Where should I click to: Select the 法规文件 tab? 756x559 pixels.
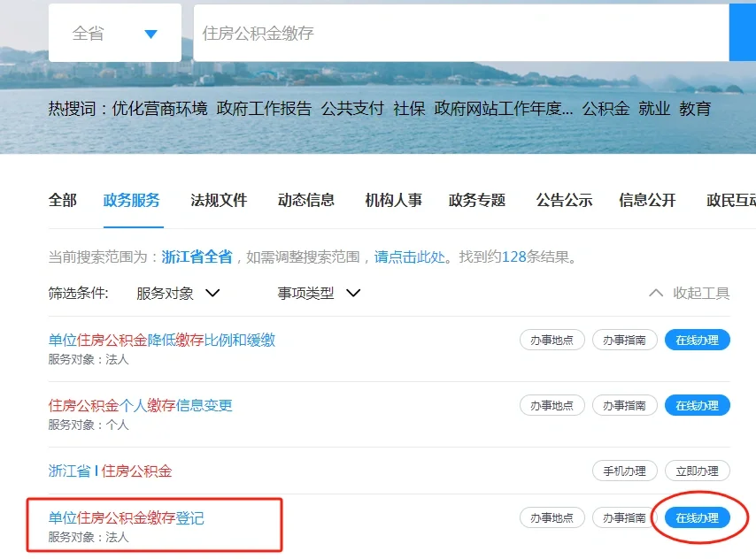[x=219, y=201]
